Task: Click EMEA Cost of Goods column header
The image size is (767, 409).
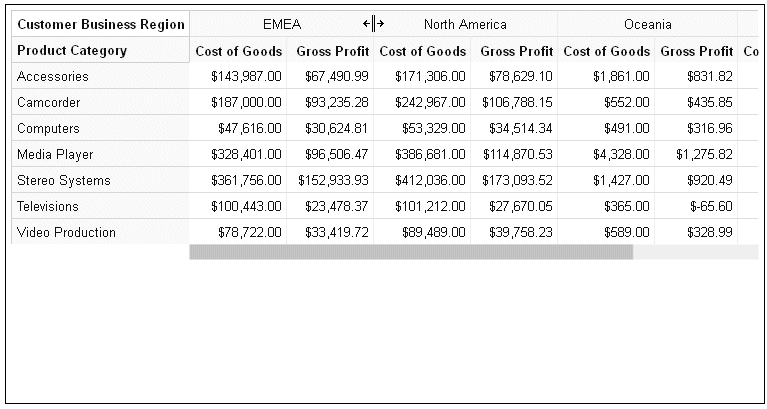Action: click(238, 50)
